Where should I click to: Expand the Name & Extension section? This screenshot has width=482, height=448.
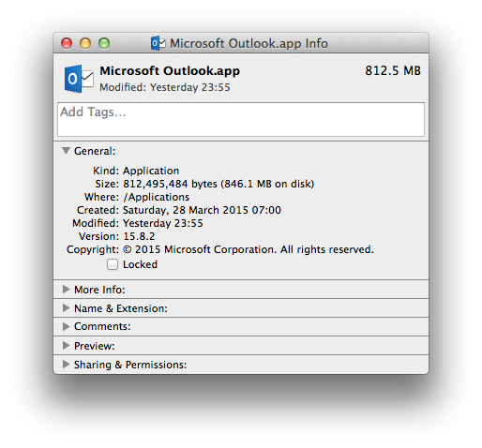(x=66, y=308)
